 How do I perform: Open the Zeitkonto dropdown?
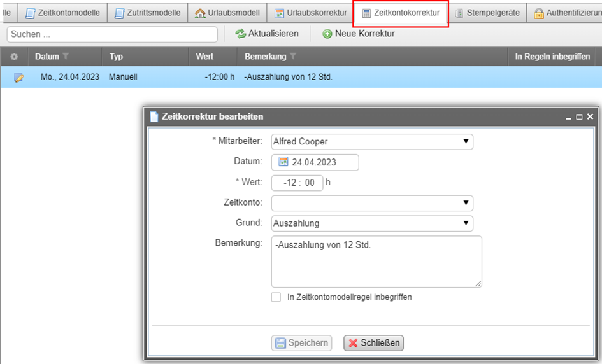point(466,203)
